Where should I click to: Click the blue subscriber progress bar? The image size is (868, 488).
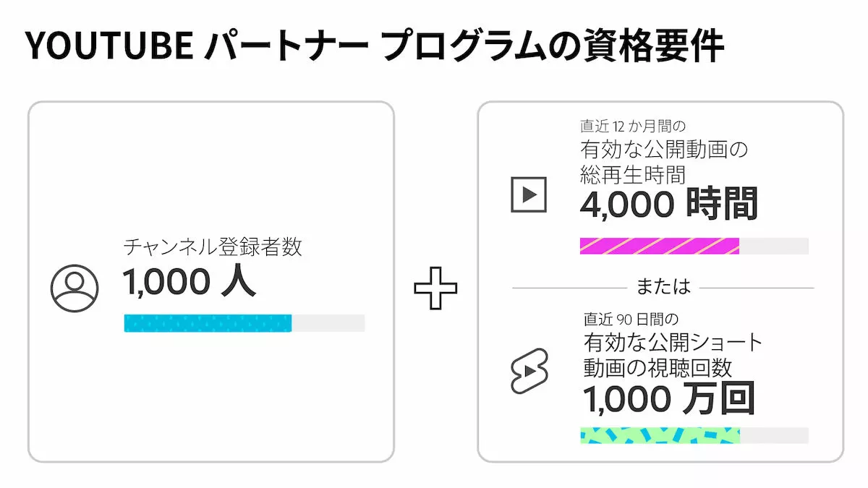[208, 323]
